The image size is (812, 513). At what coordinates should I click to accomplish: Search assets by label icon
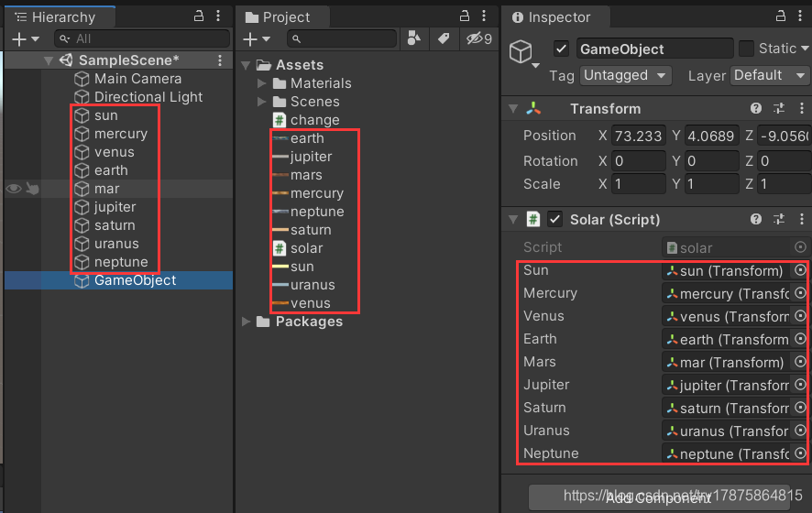(444, 38)
